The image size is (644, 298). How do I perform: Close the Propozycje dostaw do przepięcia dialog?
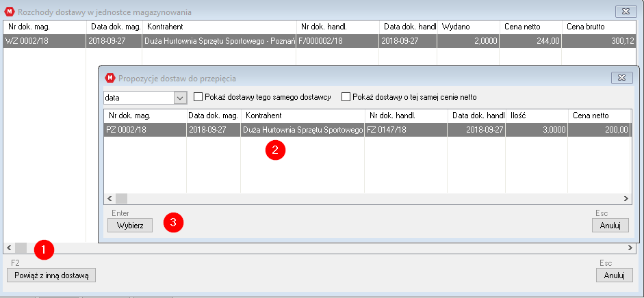click(x=622, y=77)
